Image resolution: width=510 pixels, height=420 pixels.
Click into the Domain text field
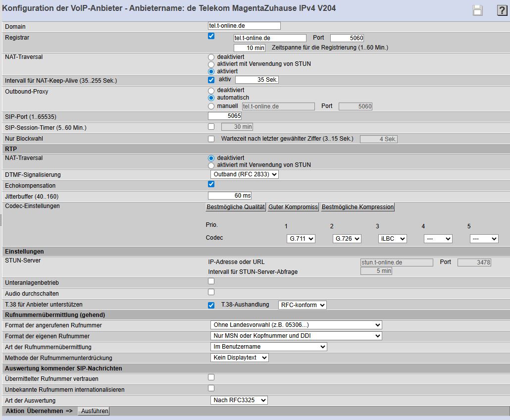[x=244, y=26]
